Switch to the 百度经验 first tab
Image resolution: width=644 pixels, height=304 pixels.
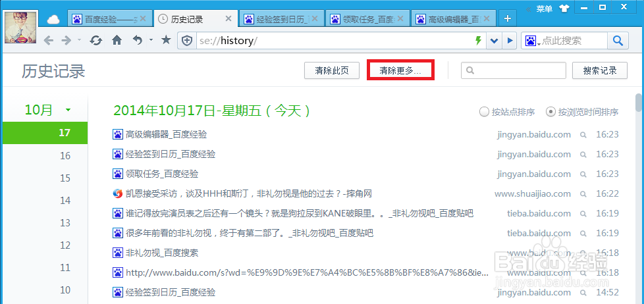[109, 19]
